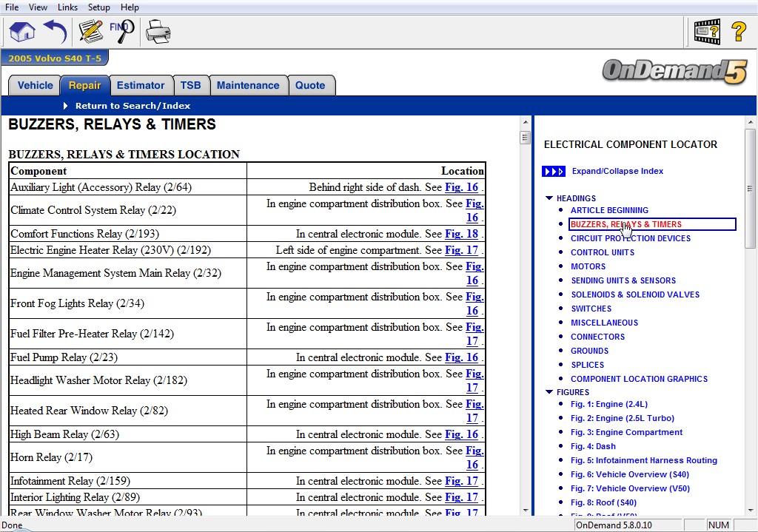Switch to the Estimator tab
758x532 pixels.
pos(141,86)
